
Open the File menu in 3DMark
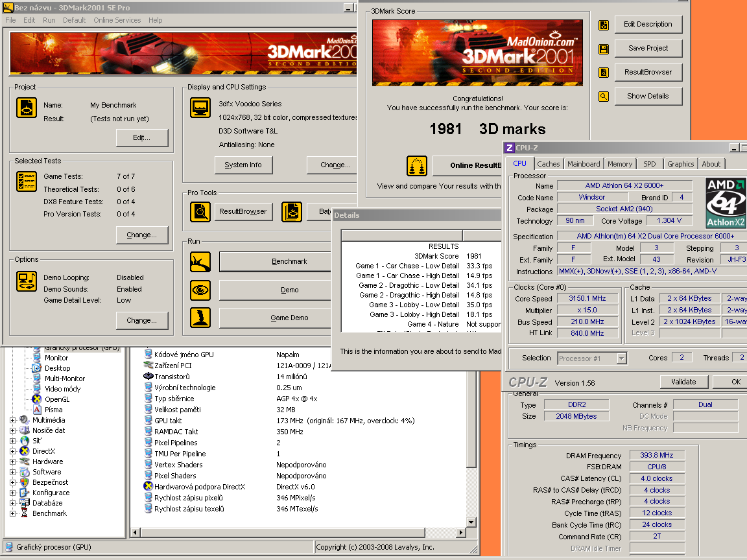click(x=10, y=20)
